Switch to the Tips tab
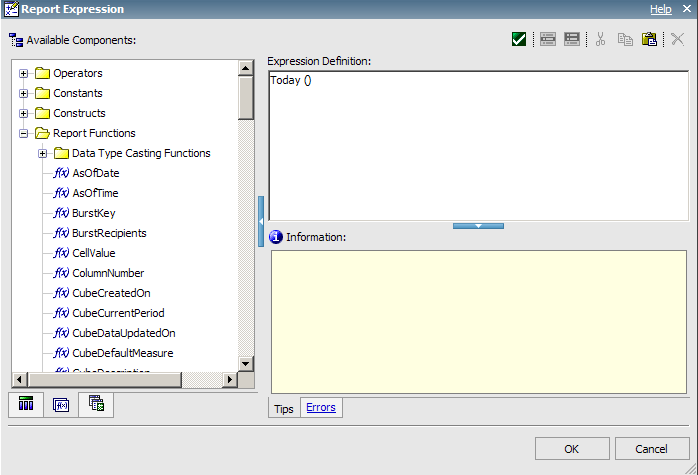The height and width of the screenshot is (475, 698). 284,409
